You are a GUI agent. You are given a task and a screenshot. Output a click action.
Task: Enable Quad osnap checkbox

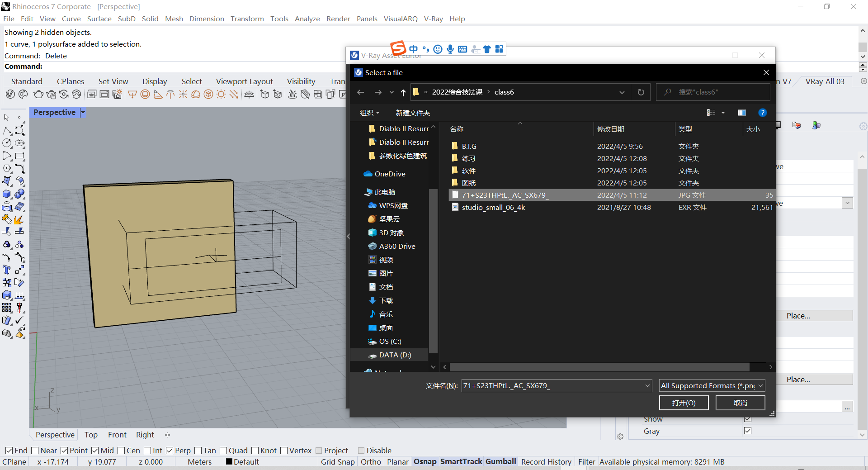[223, 451]
